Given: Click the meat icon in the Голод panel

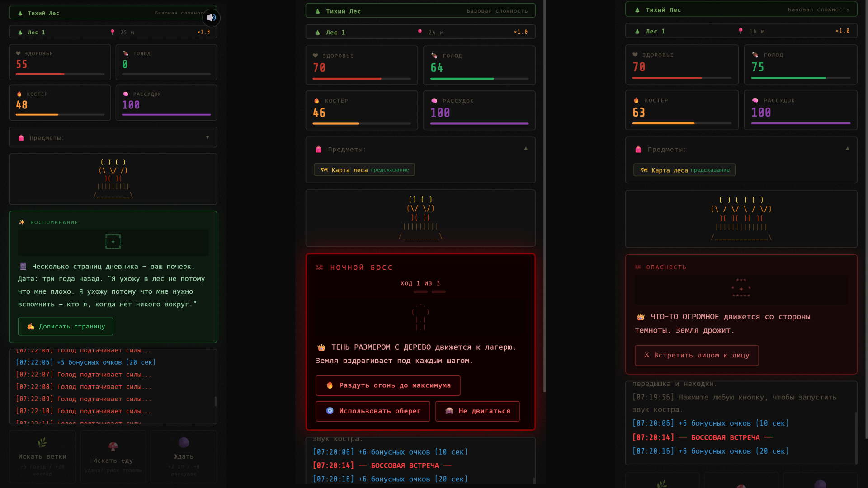Looking at the screenshot, I should pos(125,53).
